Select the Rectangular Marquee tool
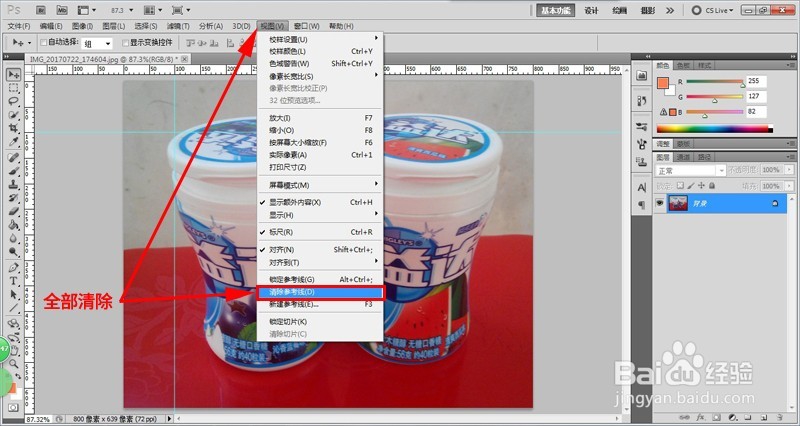Image resolution: width=800 pixels, height=426 pixels. click(x=14, y=88)
